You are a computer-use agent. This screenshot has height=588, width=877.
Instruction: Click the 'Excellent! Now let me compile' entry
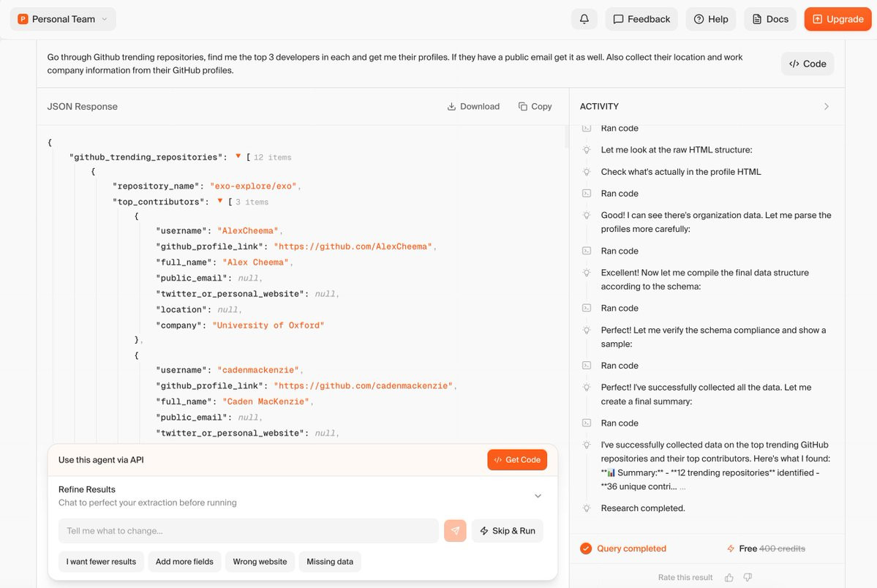(704, 279)
